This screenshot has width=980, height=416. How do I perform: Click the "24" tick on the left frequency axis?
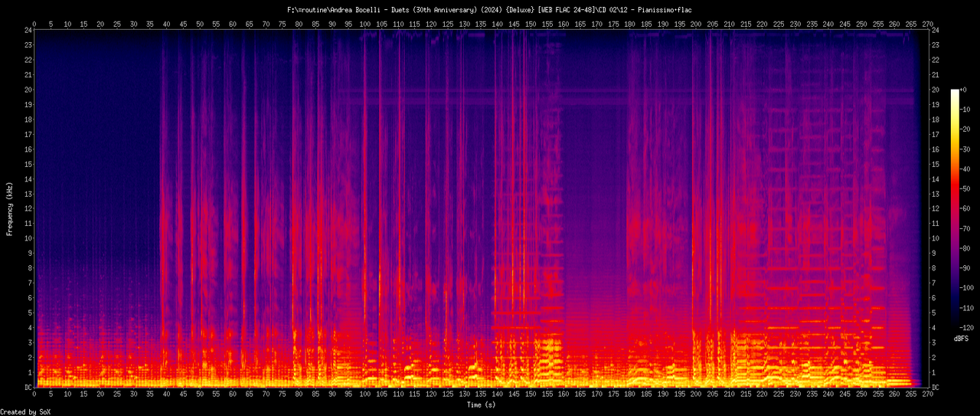(x=28, y=30)
